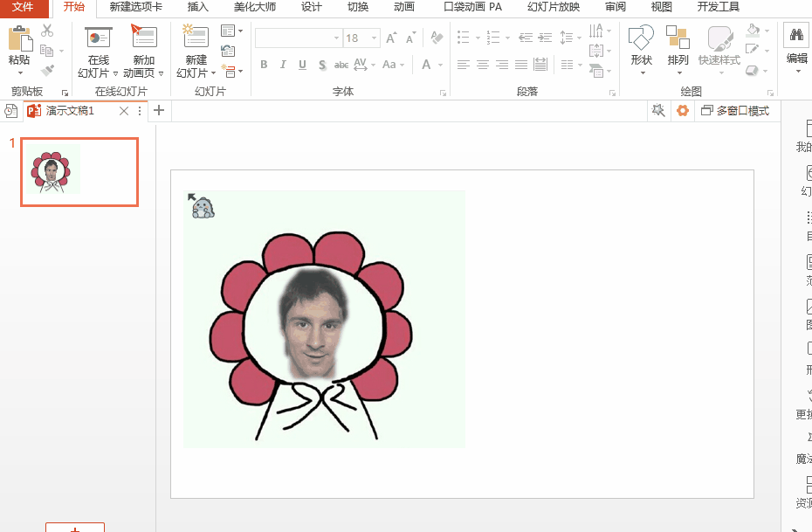The width and height of the screenshot is (812, 532).
Task: Open the bullet list dropdown
Action: 476,37
